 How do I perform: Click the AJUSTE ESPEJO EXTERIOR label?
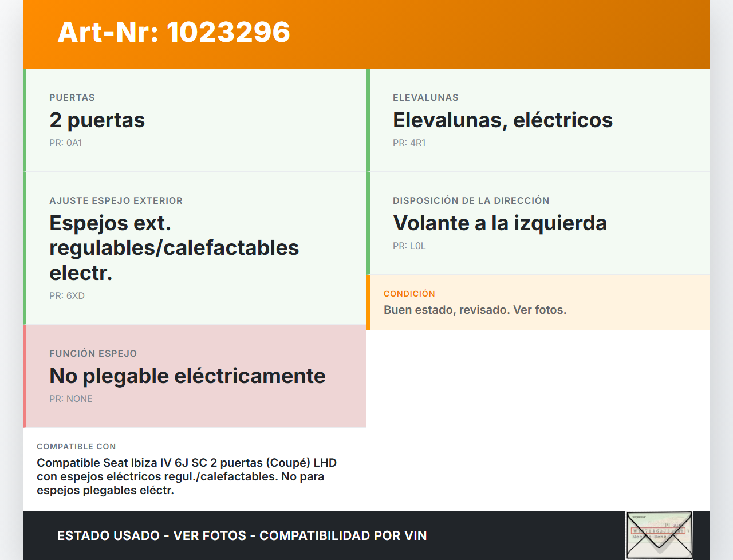click(116, 201)
